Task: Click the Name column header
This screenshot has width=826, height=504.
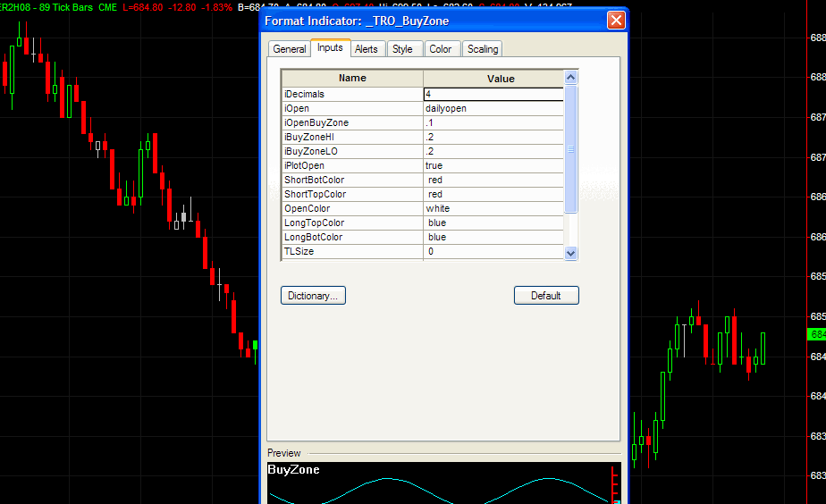Action: pyautogui.click(x=352, y=79)
